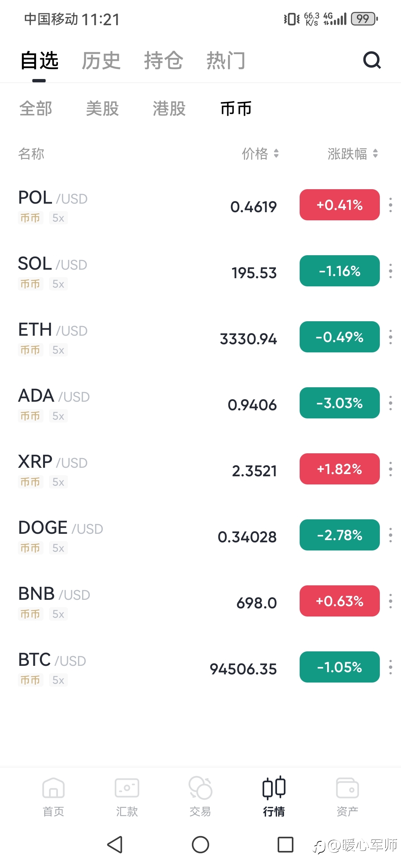The height and width of the screenshot is (868, 401).
Task: Toggle the SOL -1.16% change badge
Action: (x=340, y=271)
